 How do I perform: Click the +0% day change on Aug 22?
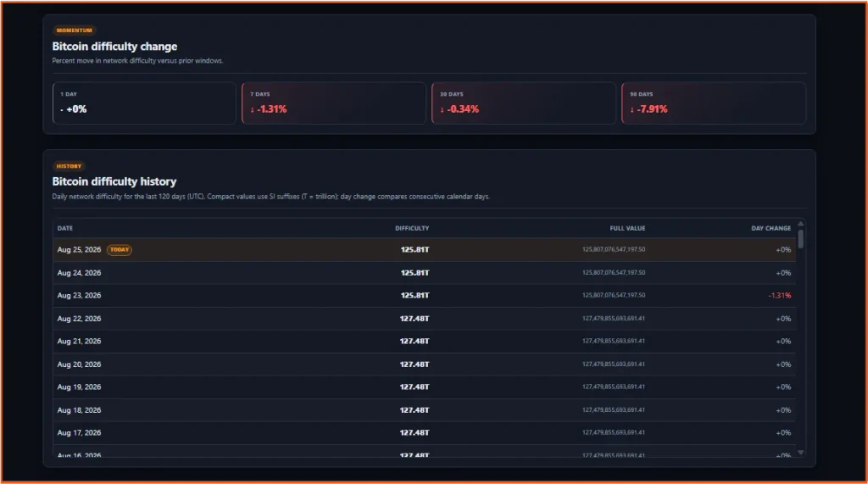coord(783,319)
